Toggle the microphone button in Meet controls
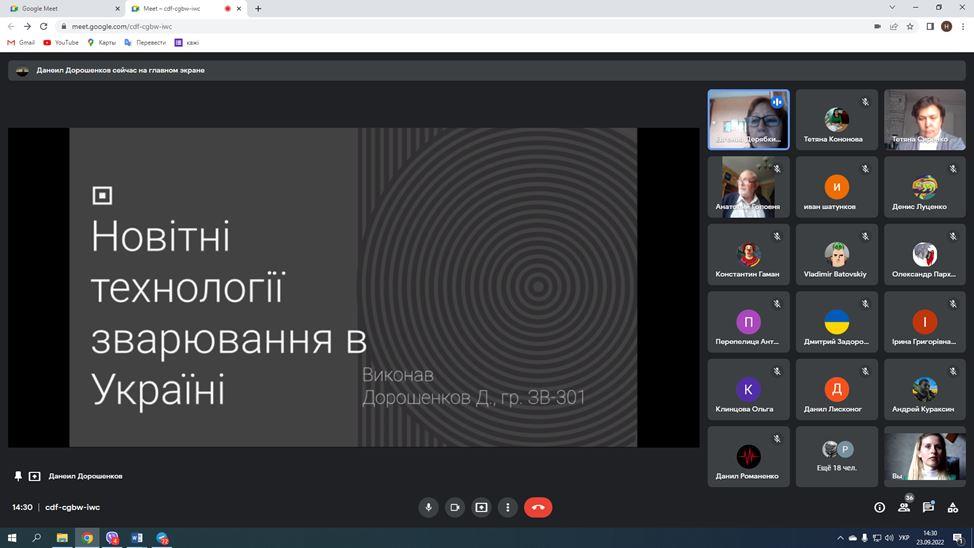Viewport: 974px width, 548px height. [x=428, y=508]
